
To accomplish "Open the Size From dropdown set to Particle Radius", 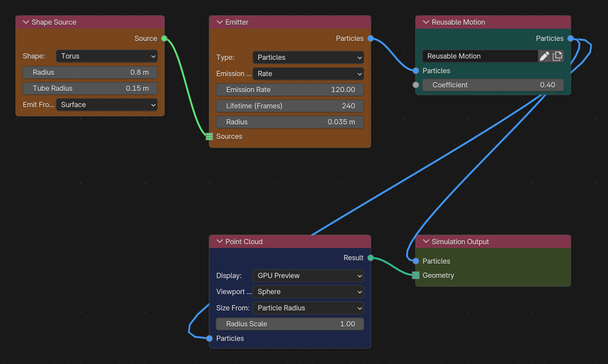I will click(x=308, y=308).
